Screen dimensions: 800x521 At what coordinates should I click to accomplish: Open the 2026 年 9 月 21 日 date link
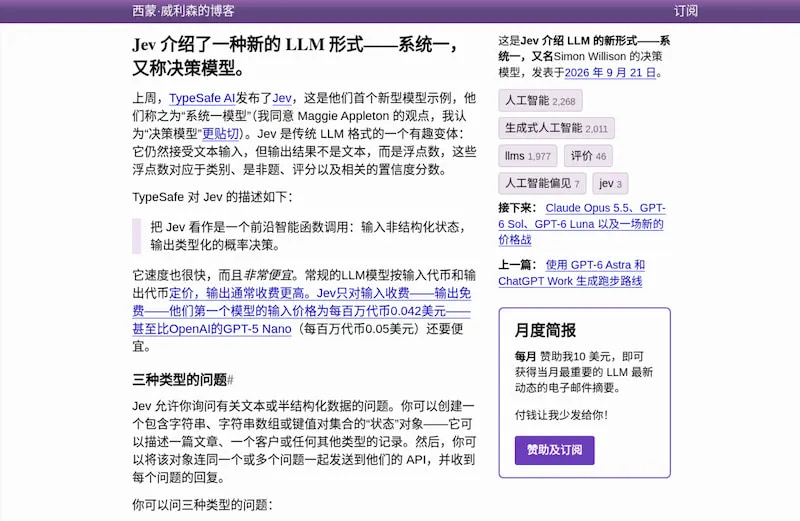610,72
